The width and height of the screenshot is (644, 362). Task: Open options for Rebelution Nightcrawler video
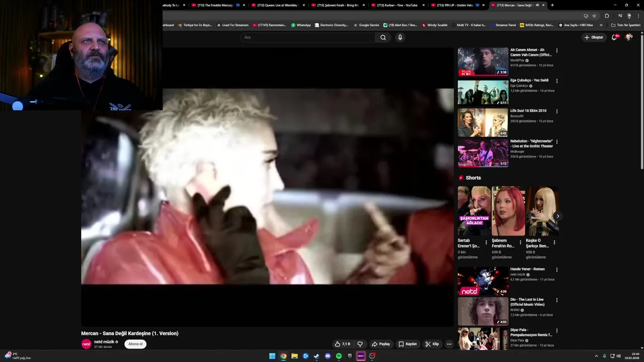(556, 142)
